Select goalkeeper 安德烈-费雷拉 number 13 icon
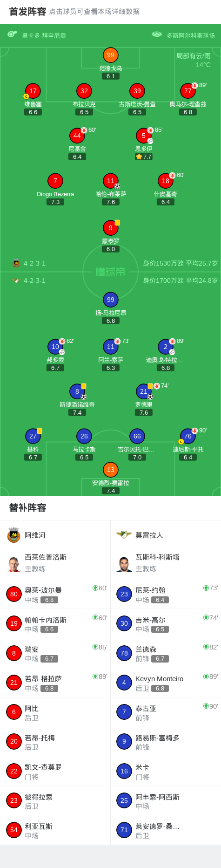221x868 pixels. click(110, 470)
